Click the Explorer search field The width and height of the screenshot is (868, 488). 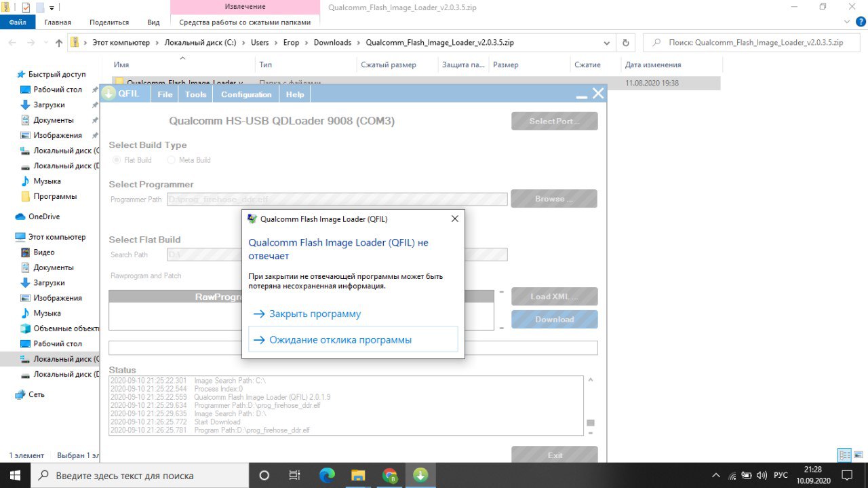(x=751, y=42)
